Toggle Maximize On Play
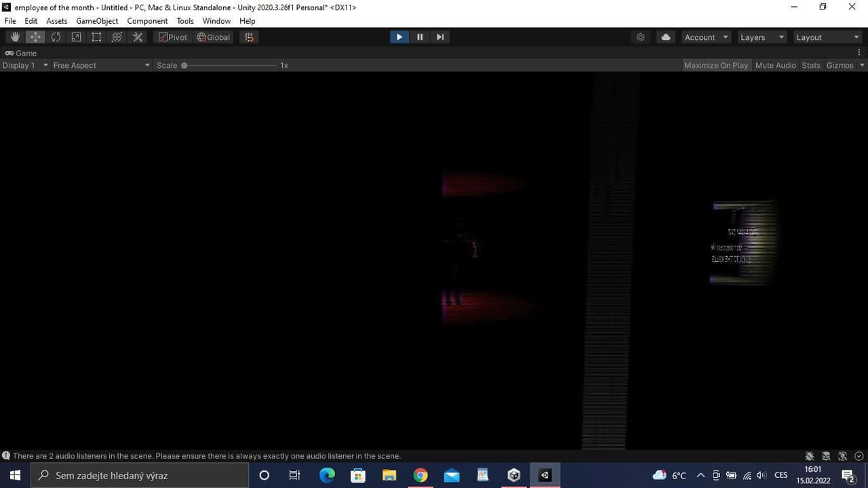868x488 pixels. click(x=716, y=65)
